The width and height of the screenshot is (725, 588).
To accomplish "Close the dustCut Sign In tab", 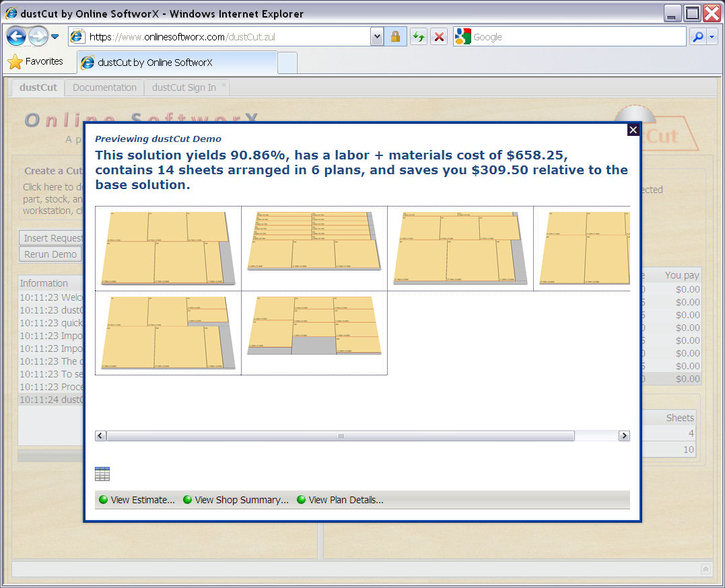I will click(223, 85).
